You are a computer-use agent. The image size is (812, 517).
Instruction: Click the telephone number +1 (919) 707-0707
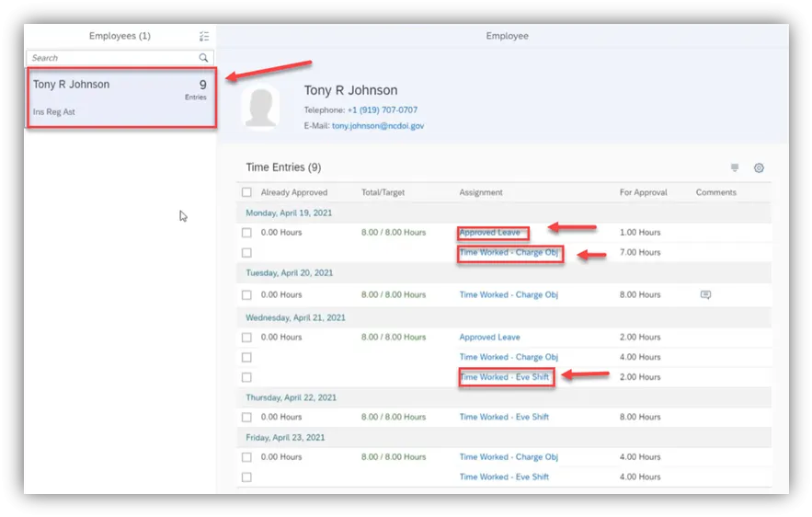pyautogui.click(x=382, y=110)
